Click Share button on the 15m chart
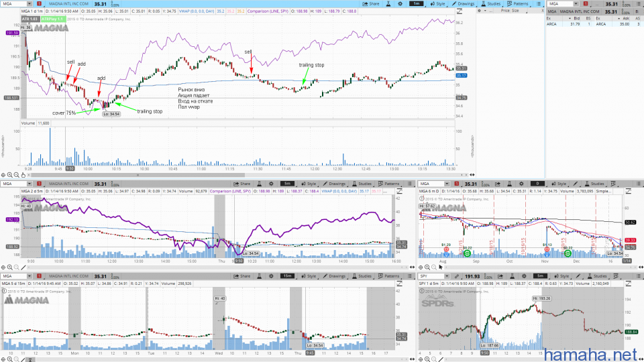The width and height of the screenshot is (644, 362). [x=242, y=276]
